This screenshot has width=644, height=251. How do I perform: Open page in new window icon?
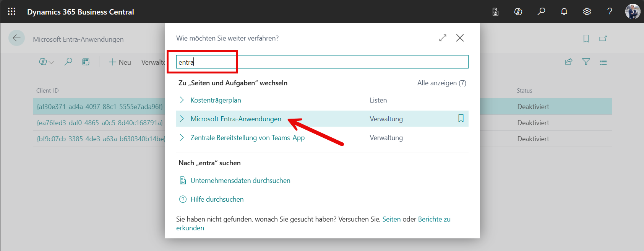pos(603,39)
